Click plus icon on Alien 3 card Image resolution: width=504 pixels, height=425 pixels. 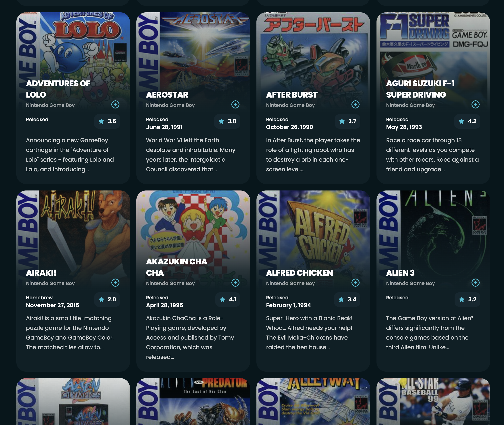[x=475, y=283]
